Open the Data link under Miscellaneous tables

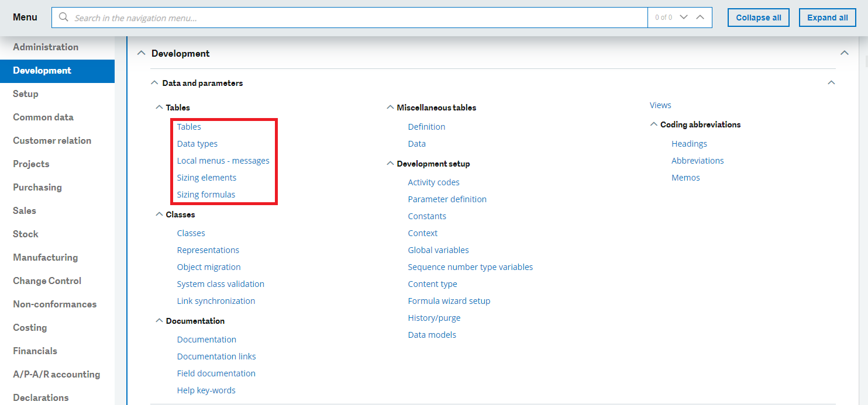(417, 144)
